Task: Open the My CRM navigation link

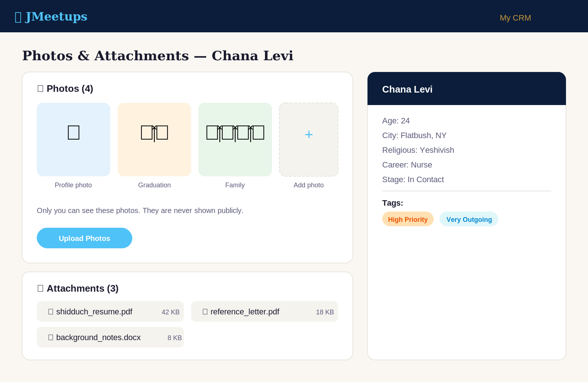Action: tap(515, 18)
